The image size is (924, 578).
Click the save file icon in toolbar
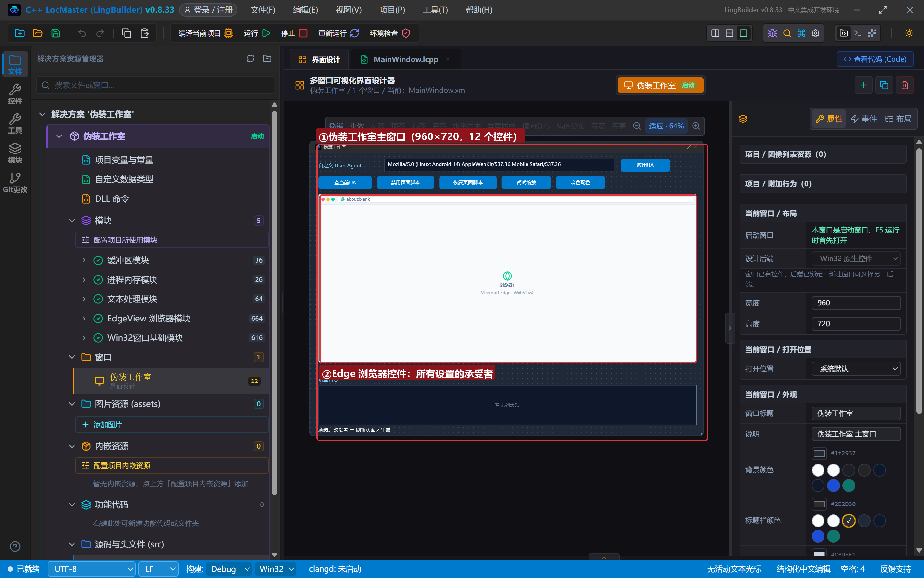click(x=56, y=33)
